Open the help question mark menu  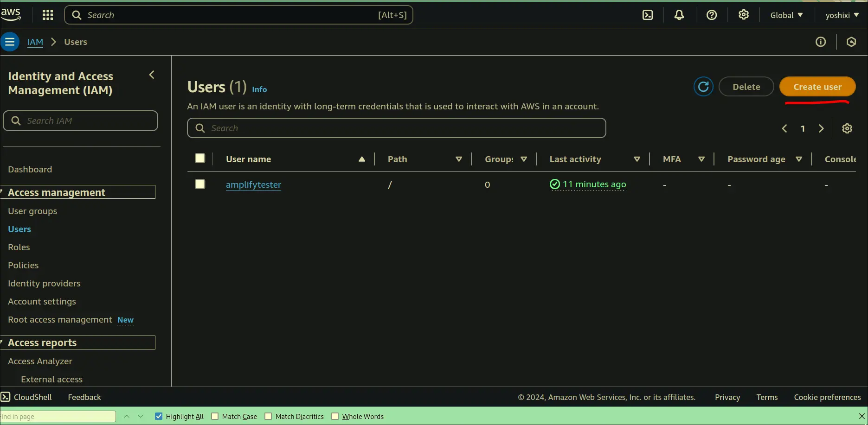click(x=711, y=15)
